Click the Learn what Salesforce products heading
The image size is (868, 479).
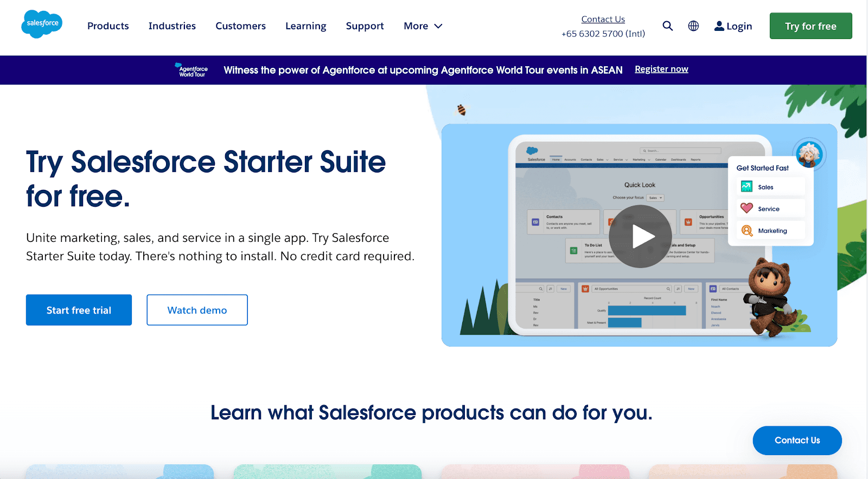[431, 413]
